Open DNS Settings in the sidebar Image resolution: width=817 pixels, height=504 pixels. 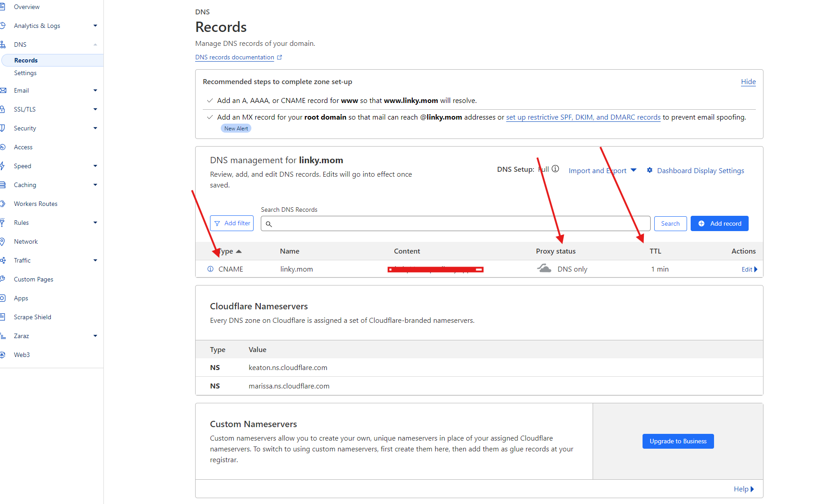coord(25,73)
